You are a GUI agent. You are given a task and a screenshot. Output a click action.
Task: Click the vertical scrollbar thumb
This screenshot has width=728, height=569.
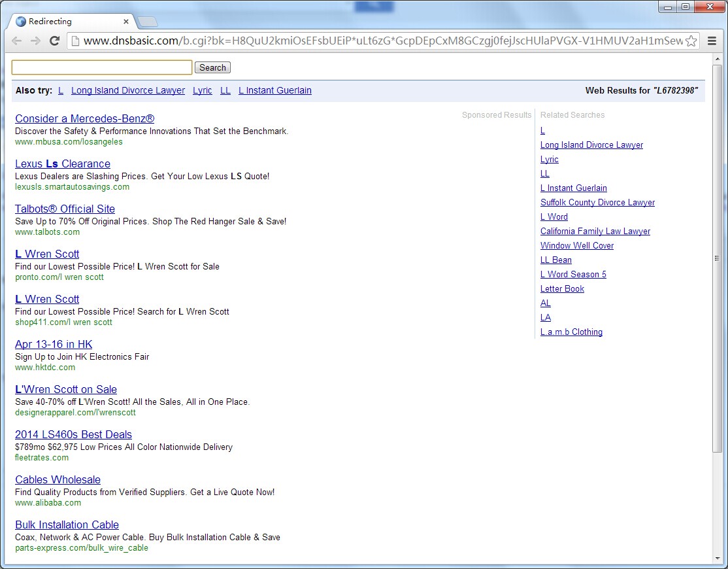pos(717,258)
